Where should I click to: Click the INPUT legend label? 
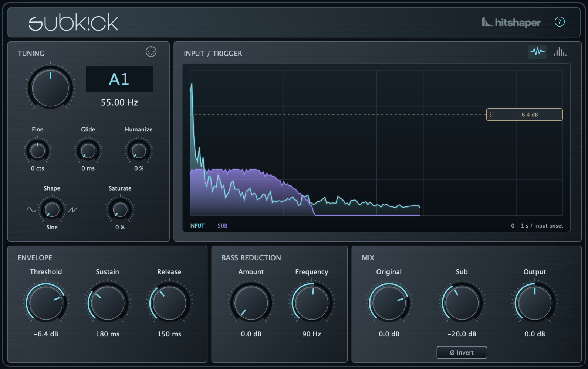[197, 226]
